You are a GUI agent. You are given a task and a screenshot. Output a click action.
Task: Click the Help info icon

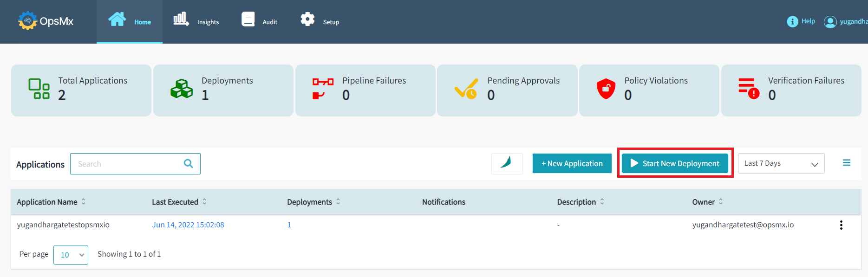pos(792,22)
